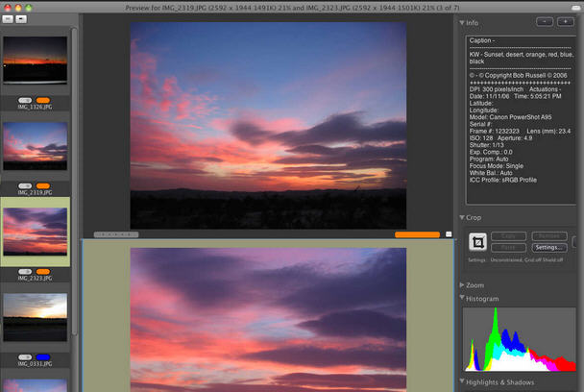Expand the Zoom section
Screen dimensions: 584x392
(462, 285)
